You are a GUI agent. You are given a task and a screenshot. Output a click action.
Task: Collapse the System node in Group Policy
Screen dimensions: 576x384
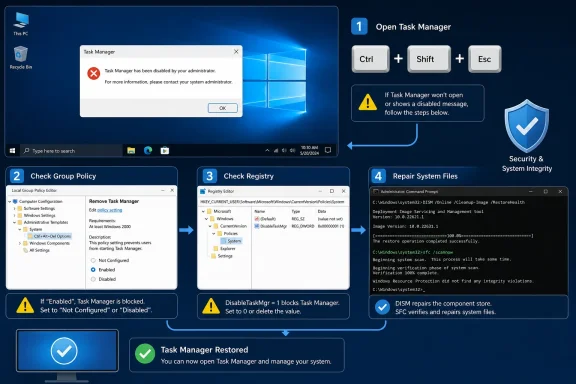coord(20,229)
